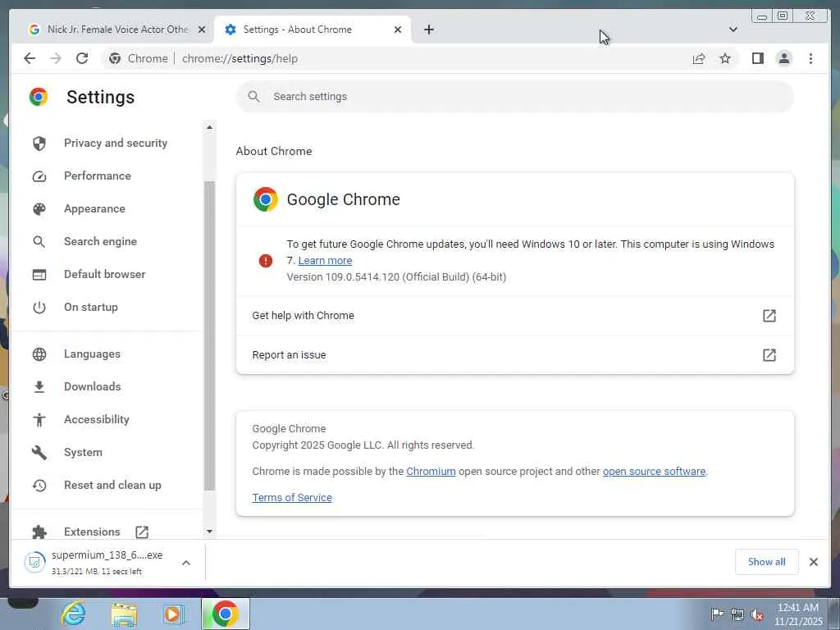Bookmark this page with the star icon

pos(725,58)
